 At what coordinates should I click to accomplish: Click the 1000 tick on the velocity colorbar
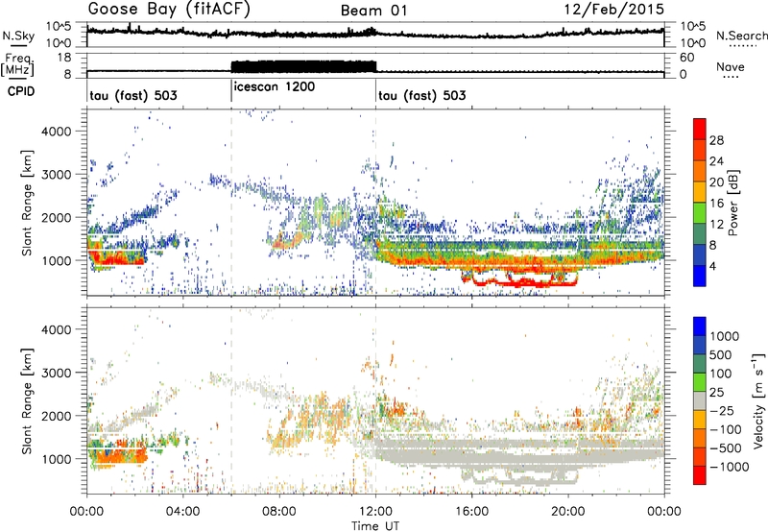point(724,336)
